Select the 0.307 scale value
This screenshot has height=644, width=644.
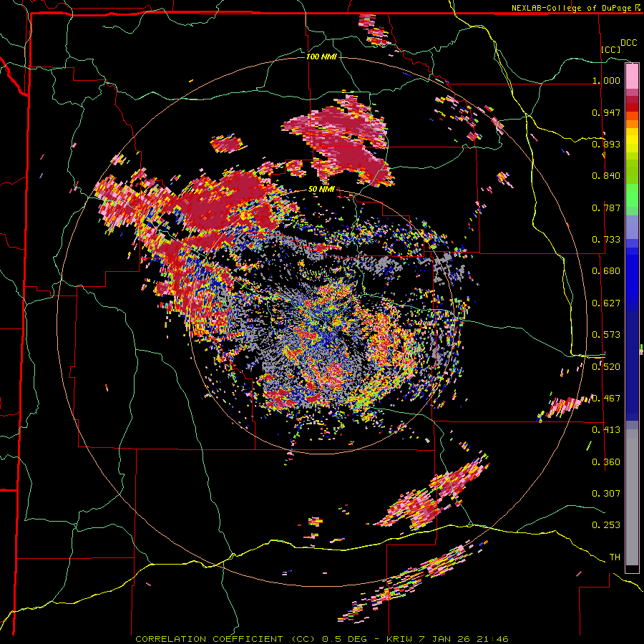tap(606, 493)
